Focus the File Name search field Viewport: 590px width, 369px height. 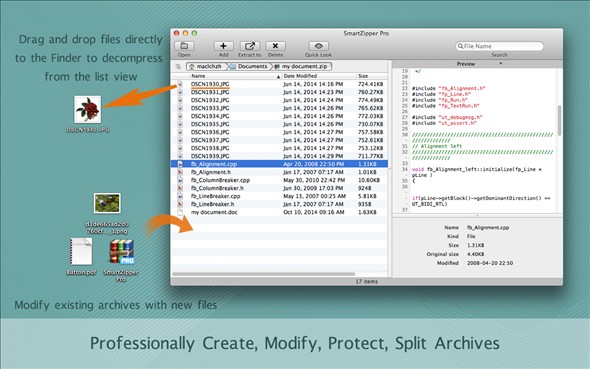tap(499, 46)
